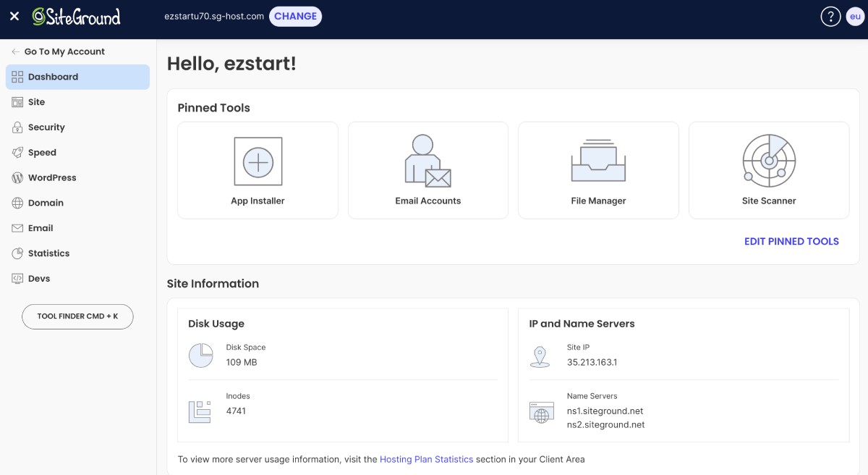The image size is (868, 475).
Task: Open the Security section icon
Action: [x=16, y=127]
